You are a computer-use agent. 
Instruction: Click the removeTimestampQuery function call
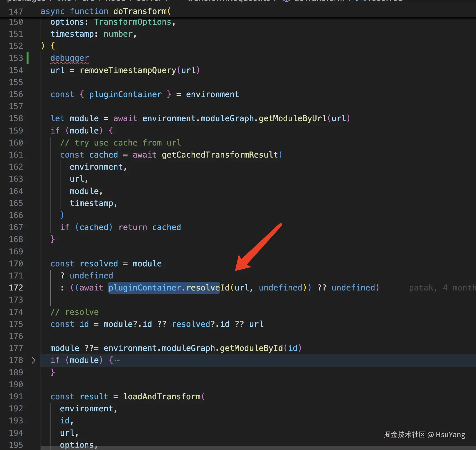click(x=128, y=70)
